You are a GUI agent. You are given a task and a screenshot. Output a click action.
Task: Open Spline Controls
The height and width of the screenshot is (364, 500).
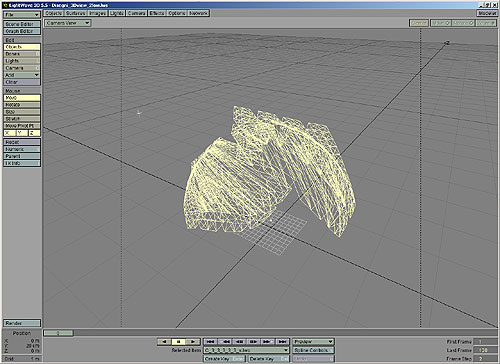313,350
